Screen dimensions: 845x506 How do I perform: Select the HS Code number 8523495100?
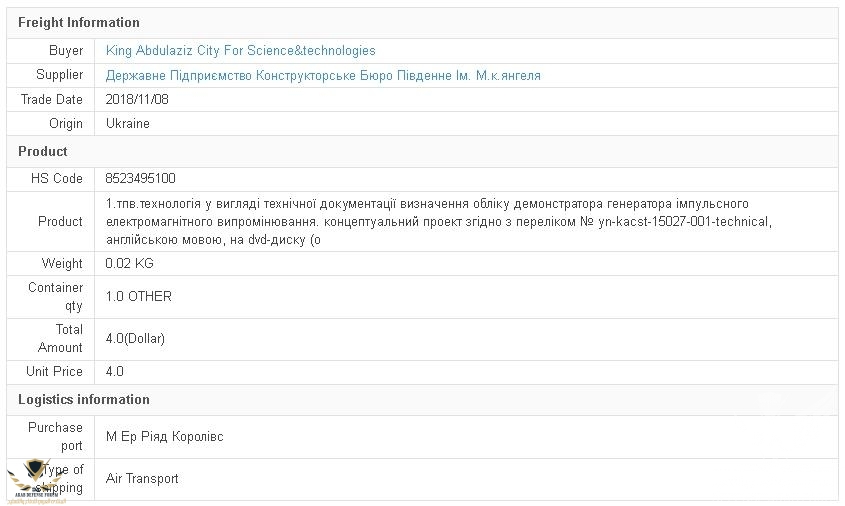coord(140,178)
